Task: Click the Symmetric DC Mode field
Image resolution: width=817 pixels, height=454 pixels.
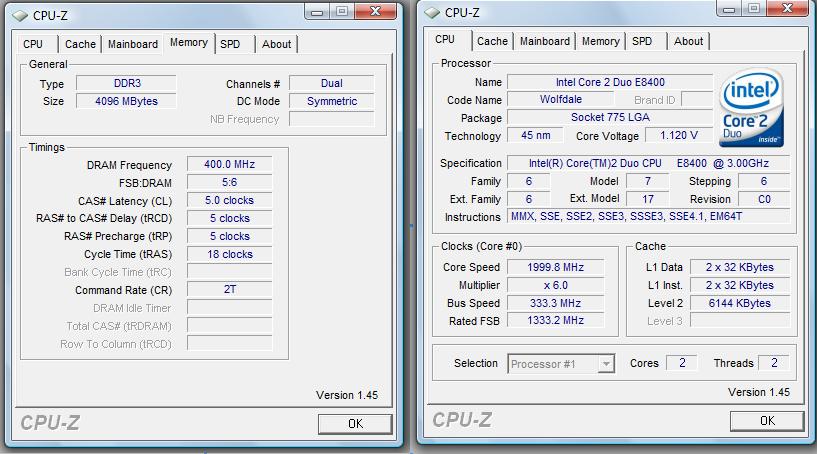Action: pyautogui.click(x=331, y=101)
